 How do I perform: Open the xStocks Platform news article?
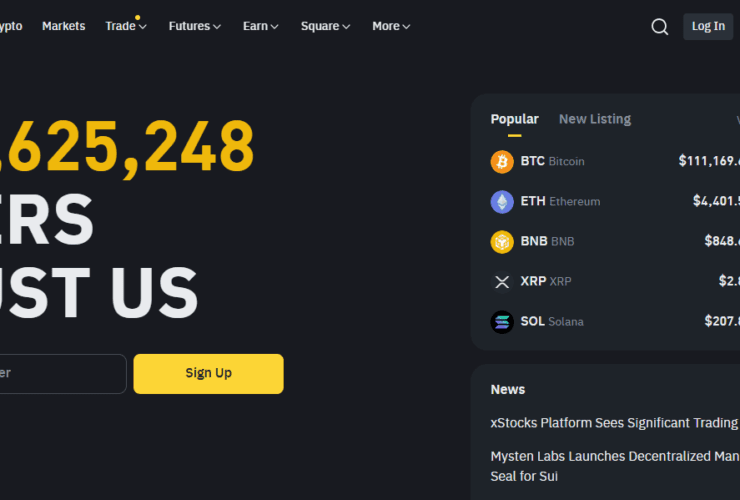615,423
